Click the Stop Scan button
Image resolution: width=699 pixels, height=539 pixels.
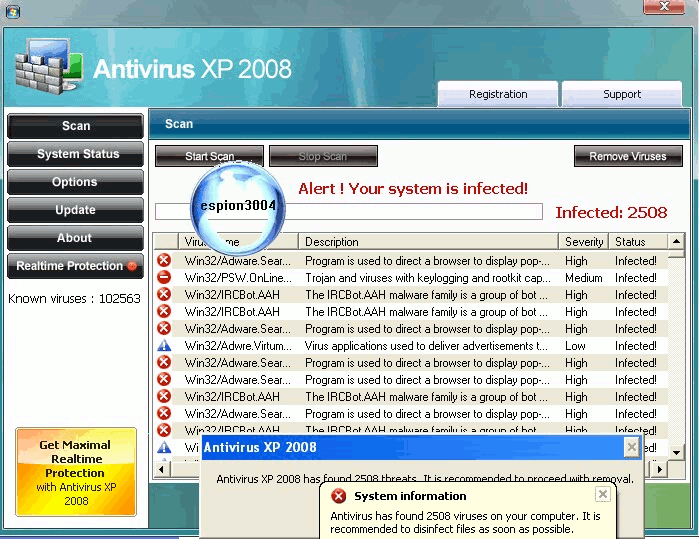[x=323, y=156]
